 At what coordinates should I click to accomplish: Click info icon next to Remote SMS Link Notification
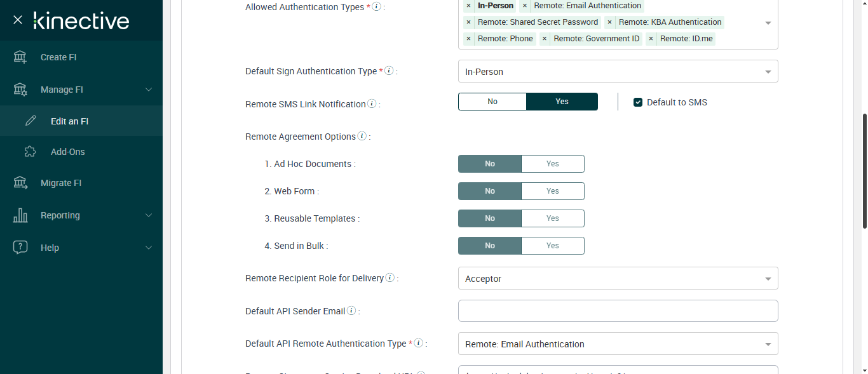(x=372, y=104)
